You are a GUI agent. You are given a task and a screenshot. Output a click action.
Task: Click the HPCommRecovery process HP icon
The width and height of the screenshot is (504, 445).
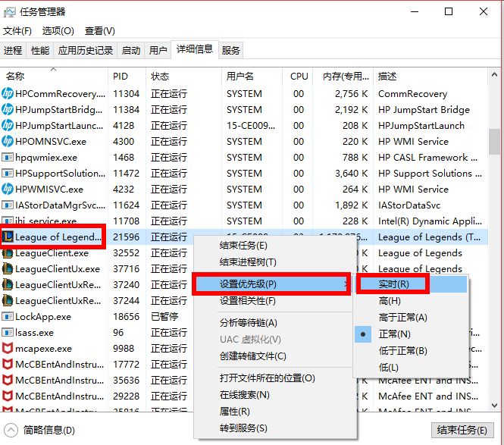[8, 93]
